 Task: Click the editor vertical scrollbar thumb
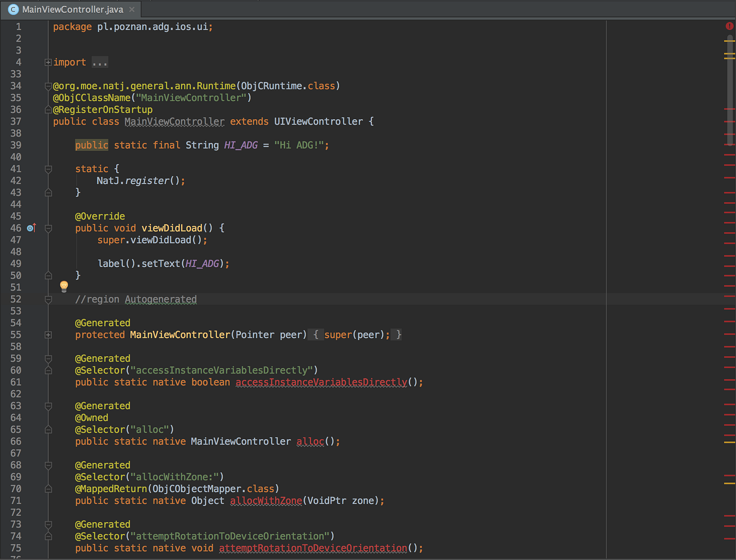730,89
